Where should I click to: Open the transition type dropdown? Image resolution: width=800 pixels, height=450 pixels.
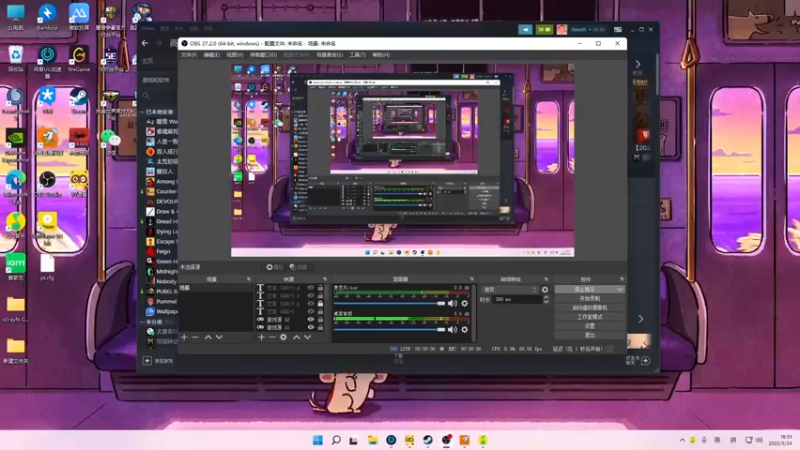pyautogui.click(x=509, y=289)
